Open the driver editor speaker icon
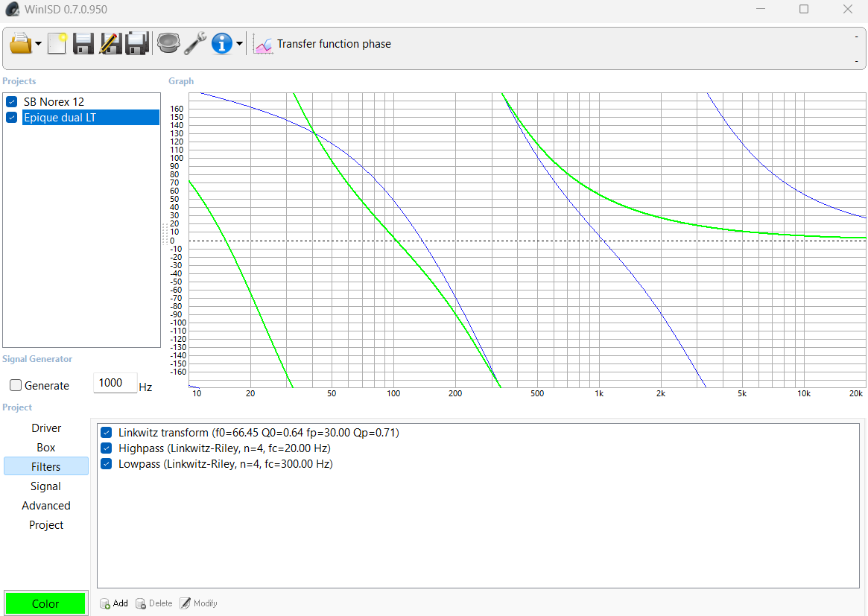The width and height of the screenshot is (868, 616). [168, 43]
